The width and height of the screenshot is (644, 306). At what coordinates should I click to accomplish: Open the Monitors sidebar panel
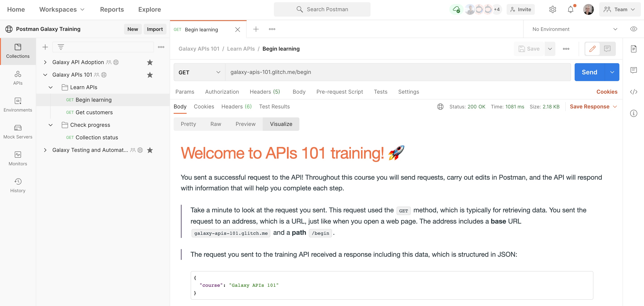(x=18, y=158)
